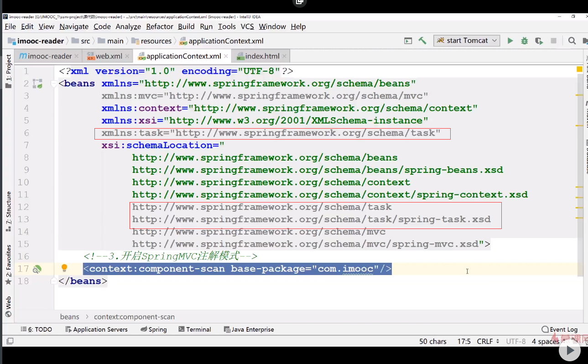Close the applicationContext.xml tab

pyautogui.click(x=226, y=57)
